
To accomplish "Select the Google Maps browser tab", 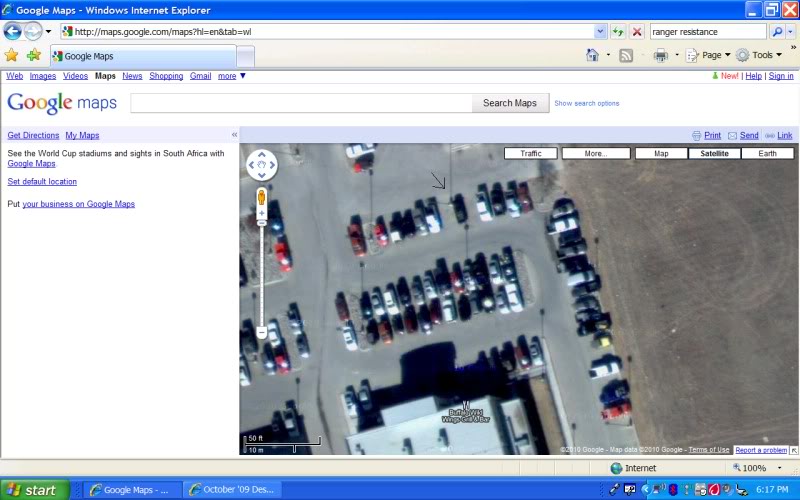I will pyautogui.click(x=143, y=56).
